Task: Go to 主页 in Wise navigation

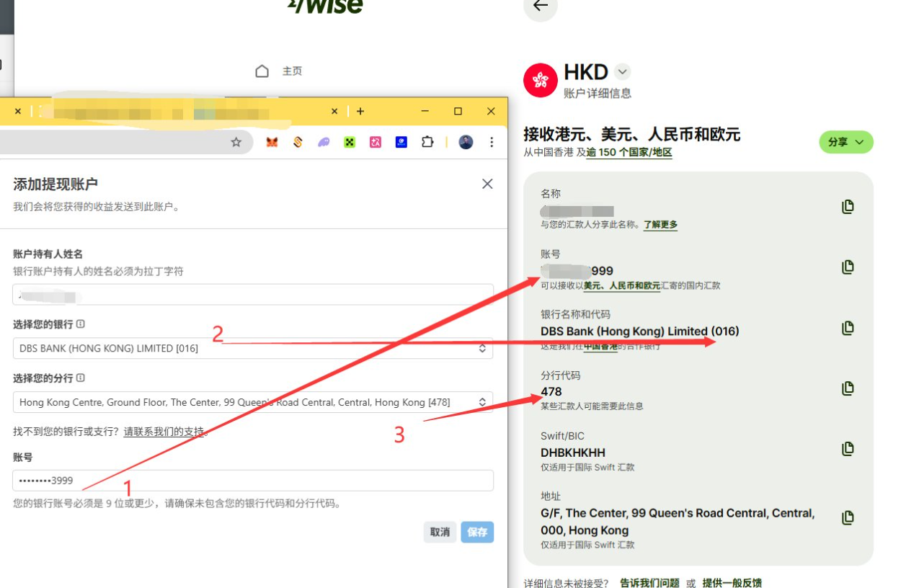Action: click(279, 71)
